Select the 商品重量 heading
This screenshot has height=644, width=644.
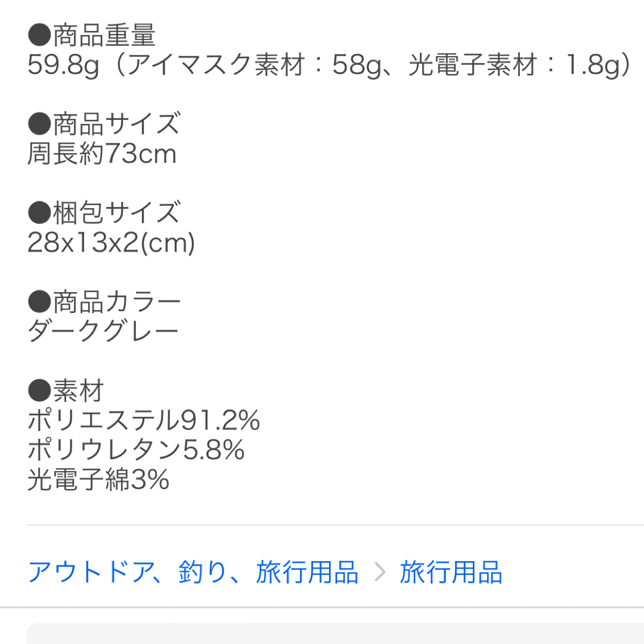point(104,35)
